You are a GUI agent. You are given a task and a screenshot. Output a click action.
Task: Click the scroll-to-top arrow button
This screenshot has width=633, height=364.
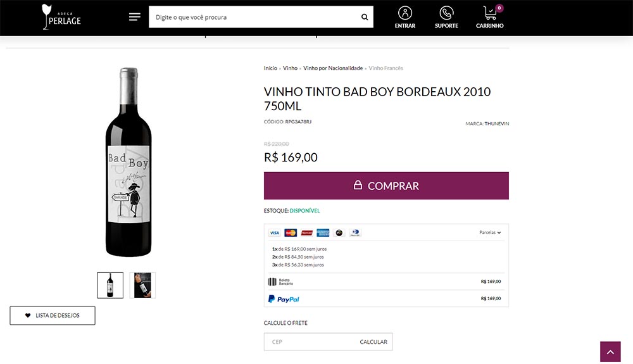point(610,352)
